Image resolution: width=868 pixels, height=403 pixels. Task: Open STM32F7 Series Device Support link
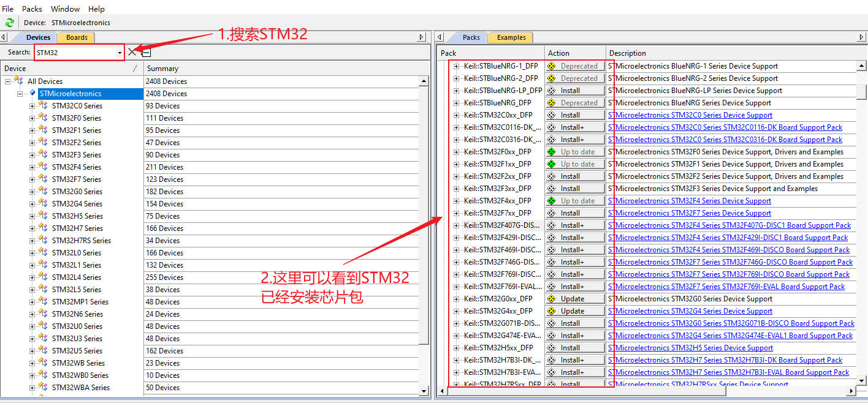690,213
